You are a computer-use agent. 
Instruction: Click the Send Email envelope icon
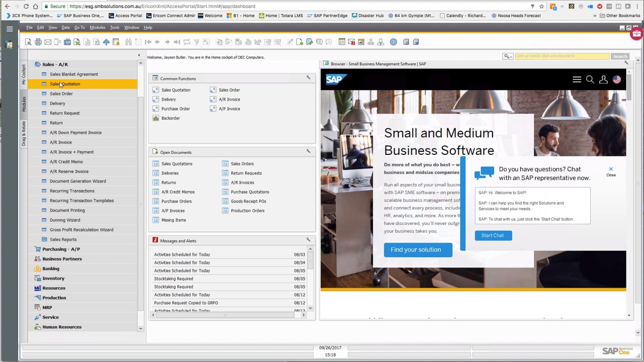tap(48, 42)
